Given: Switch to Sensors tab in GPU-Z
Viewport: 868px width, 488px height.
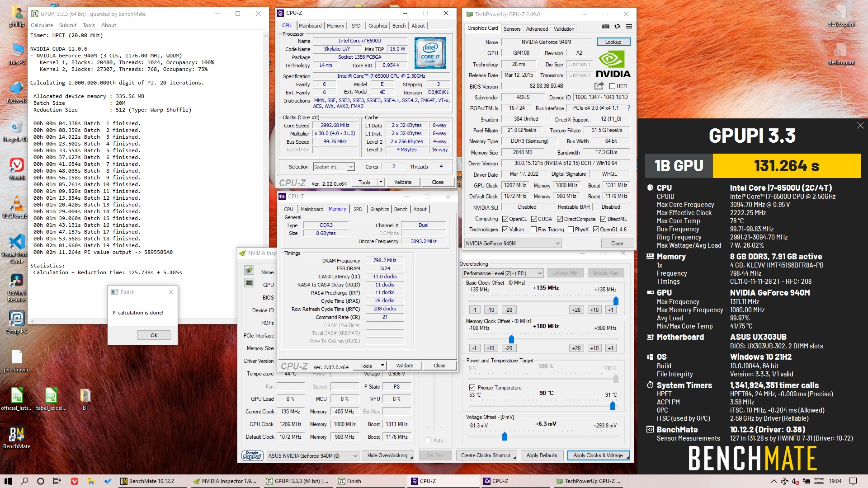Looking at the screenshot, I should 512,28.
